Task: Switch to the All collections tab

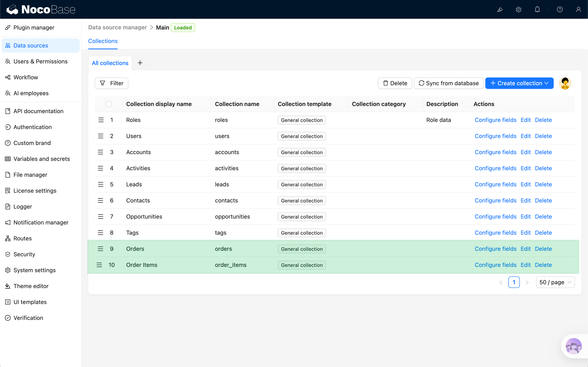Action: 110,63
